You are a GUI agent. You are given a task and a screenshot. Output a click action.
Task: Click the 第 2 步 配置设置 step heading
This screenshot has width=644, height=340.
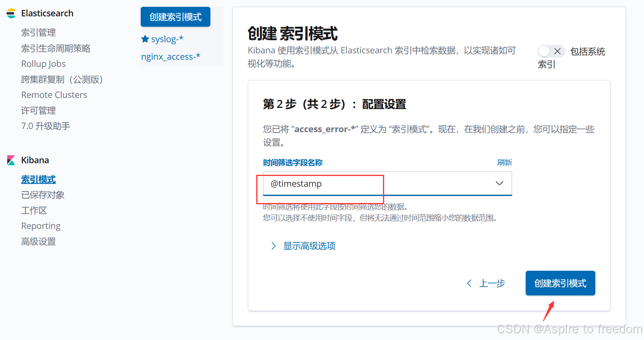[334, 104]
